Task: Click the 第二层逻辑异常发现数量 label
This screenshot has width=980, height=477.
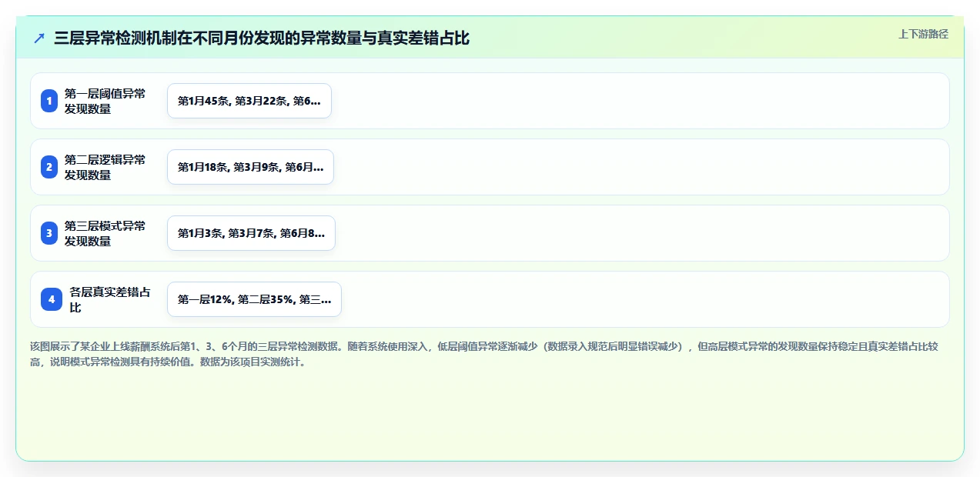Action: (x=105, y=167)
